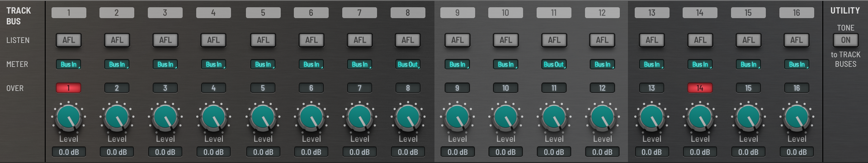The height and width of the screenshot is (163, 868).
Task: Toggle AFL on track bus 12
Action: (602, 40)
